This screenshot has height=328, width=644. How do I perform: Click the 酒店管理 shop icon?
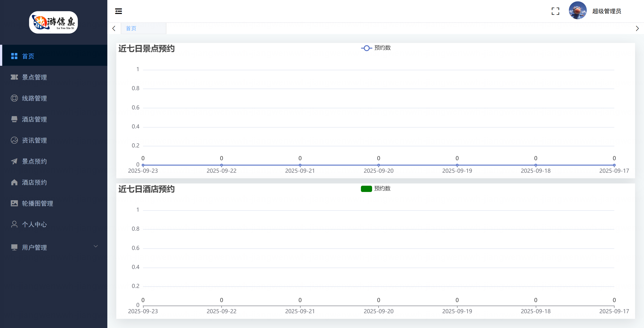tap(14, 119)
